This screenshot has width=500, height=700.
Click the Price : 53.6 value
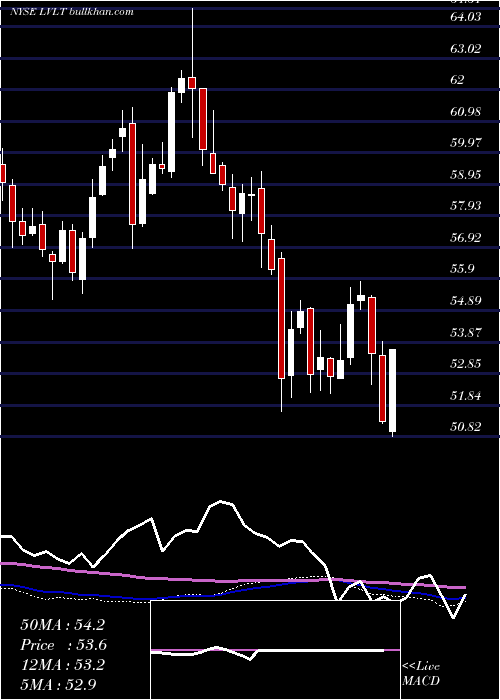tap(63, 645)
